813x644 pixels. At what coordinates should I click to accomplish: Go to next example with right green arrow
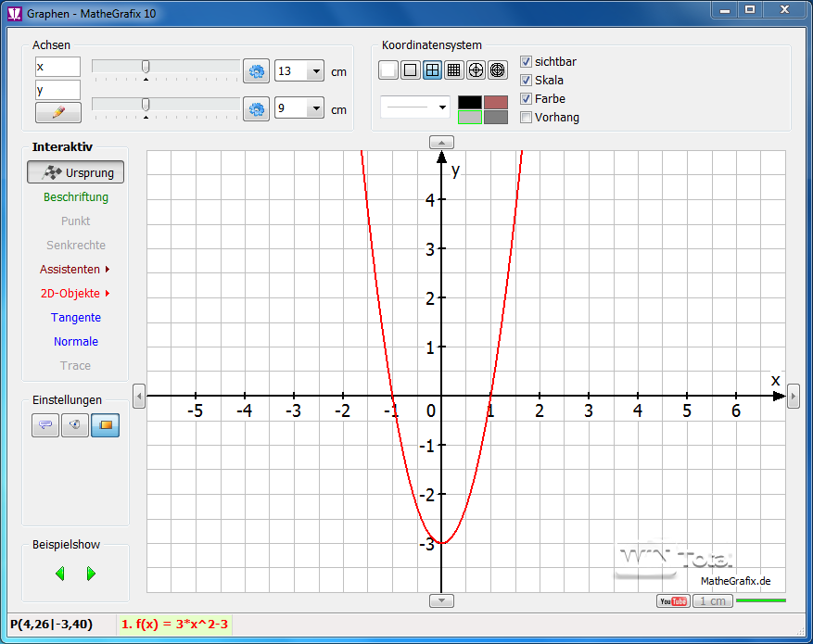(91, 574)
